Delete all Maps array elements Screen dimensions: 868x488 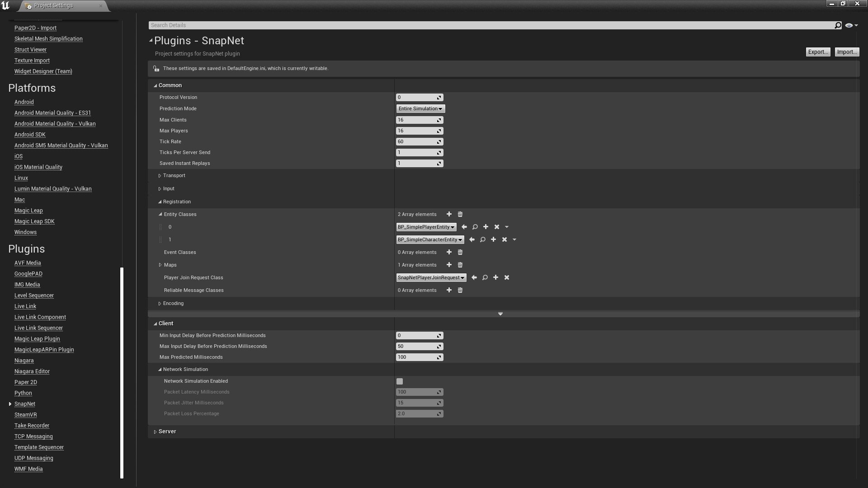pos(460,265)
